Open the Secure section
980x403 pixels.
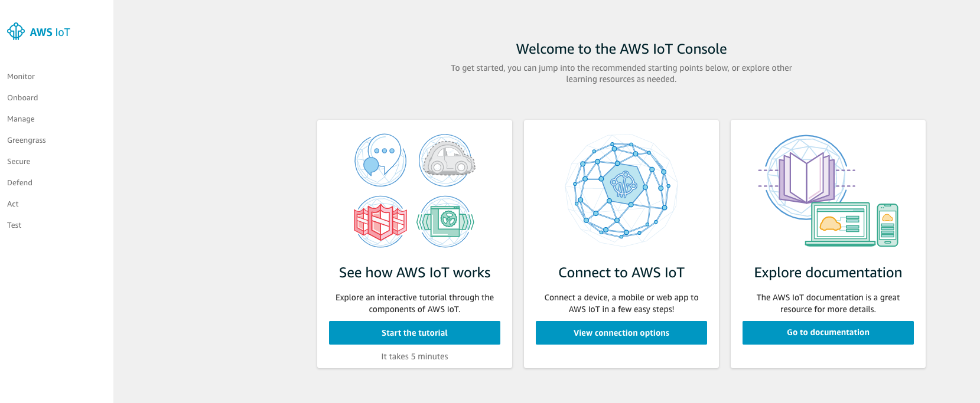point(18,162)
